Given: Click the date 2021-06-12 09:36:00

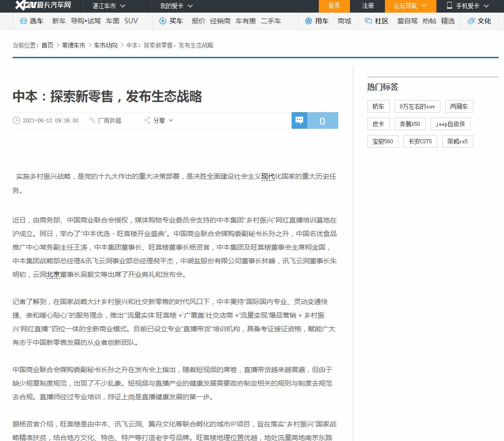Looking at the screenshot, I should pyautogui.click(x=51, y=120).
